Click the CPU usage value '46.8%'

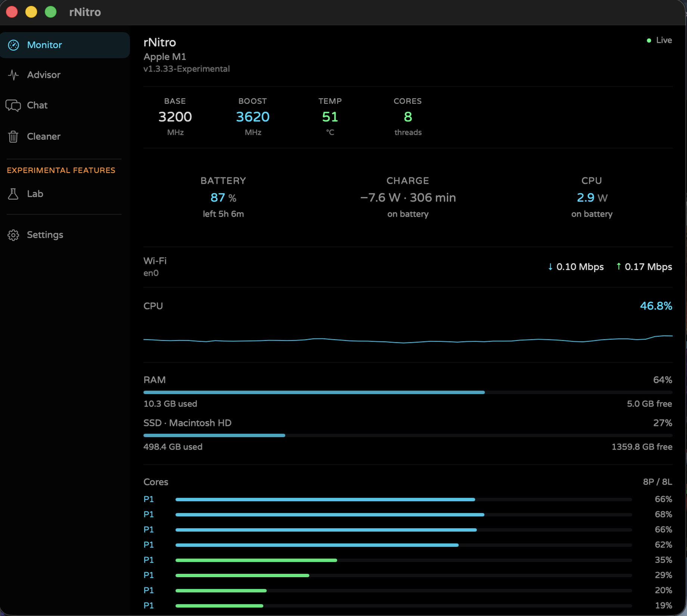pyautogui.click(x=656, y=306)
